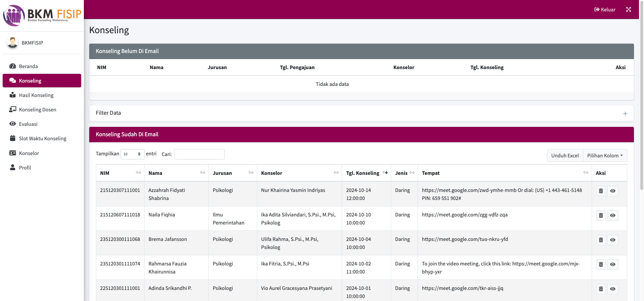
Task: Delete Adinda Srikandhi P.'s record with trash icon
Action: click(x=601, y=289)
